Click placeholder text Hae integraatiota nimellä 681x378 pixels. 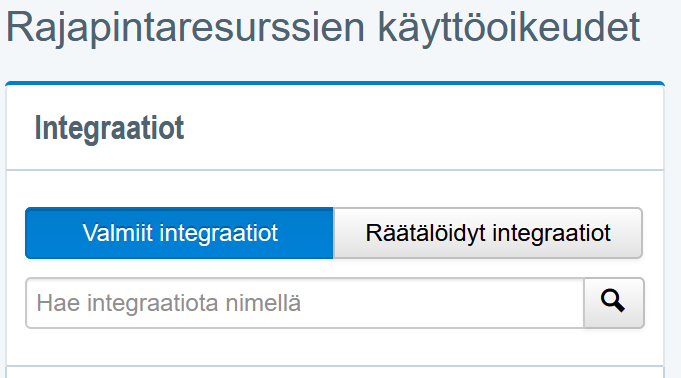169,303
